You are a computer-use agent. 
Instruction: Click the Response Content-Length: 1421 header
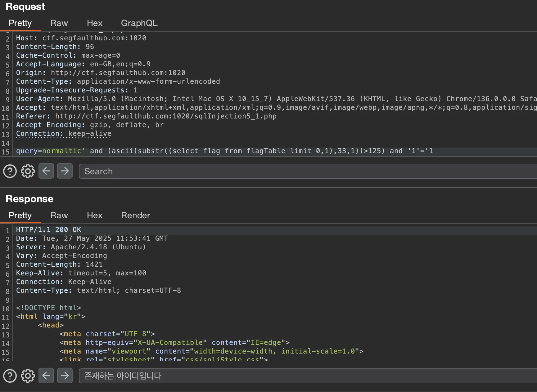(59, 264)
